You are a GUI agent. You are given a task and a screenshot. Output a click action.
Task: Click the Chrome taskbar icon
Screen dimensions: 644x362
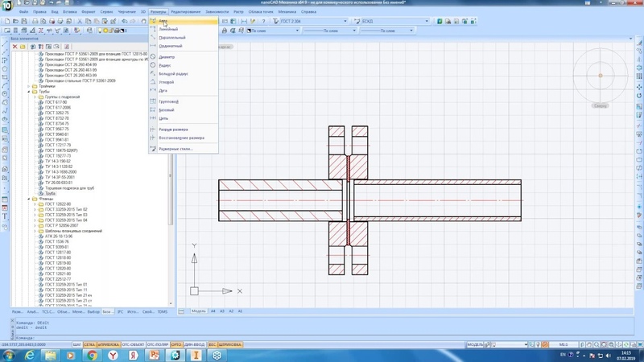(x=92, y=355)
